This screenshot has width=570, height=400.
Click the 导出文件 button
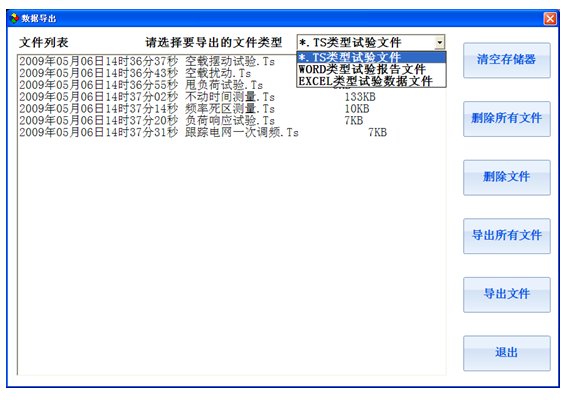pyautogui.click(x=506, y=295)
